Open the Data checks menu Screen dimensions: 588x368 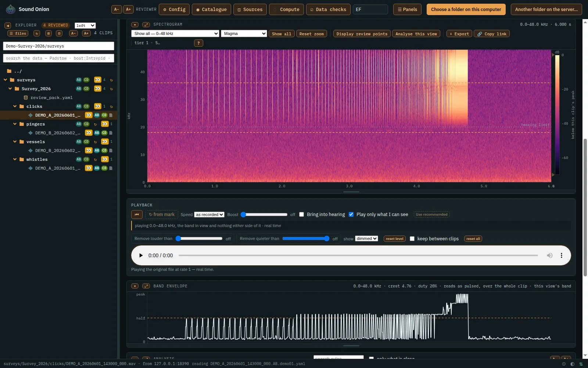329,10
